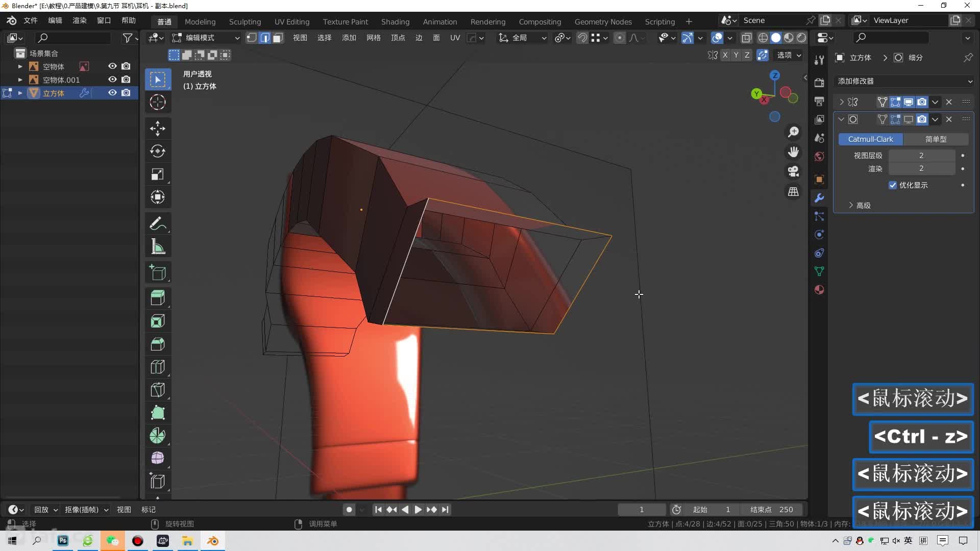Click the 视图层级 value field
This screenshot has width=980, height=551.
click(x=921, y=156)
